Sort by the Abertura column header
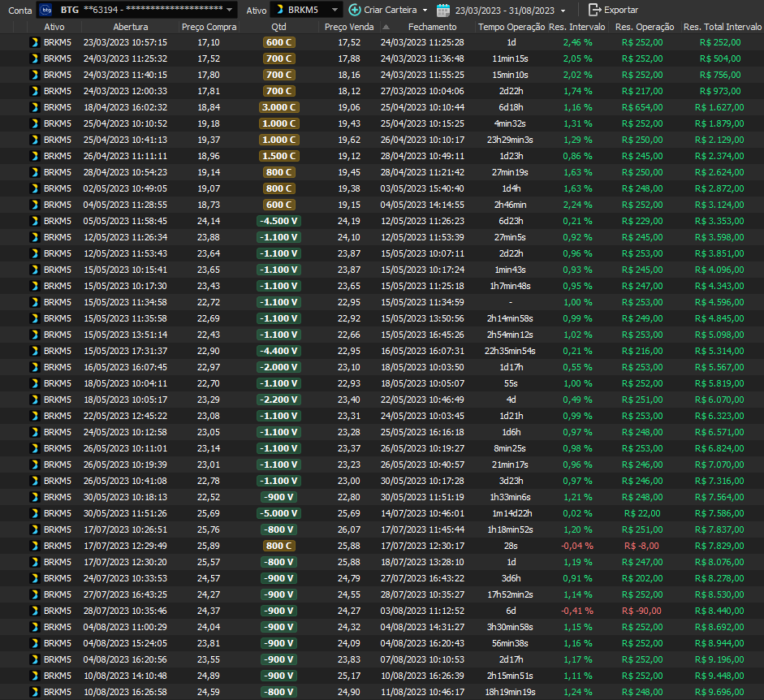 tap(130, 27)
